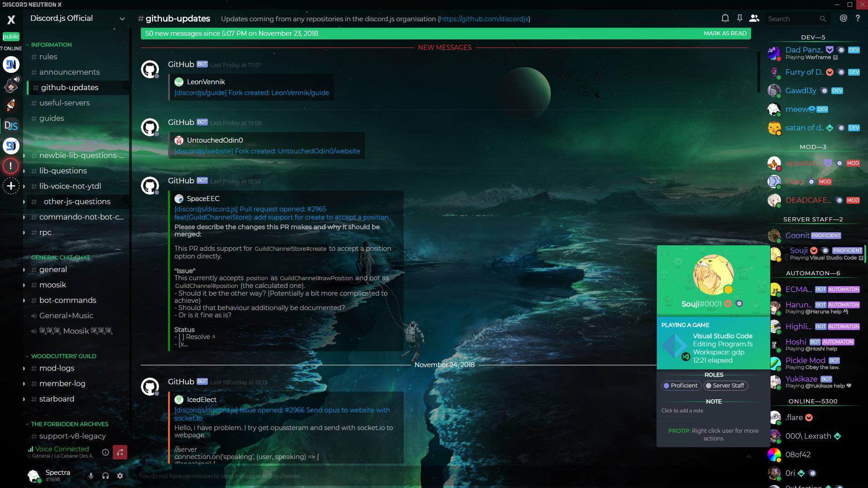868x488 pixels.
Task: Open .flare member in Online list
Action: tap(815, 417)
